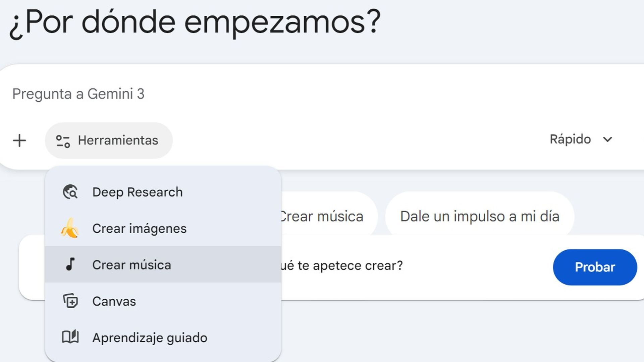Click the sliders icon inside the Herramientas button
The width and height of the screenshot is (644, 362).
click(x=64, y=140)
